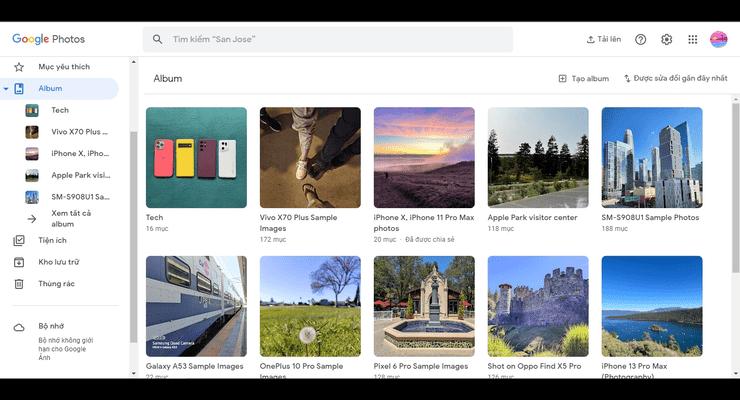Click the Thùng rác trash icon
Viewport: 740px width, 400px height.
(19, 284)
